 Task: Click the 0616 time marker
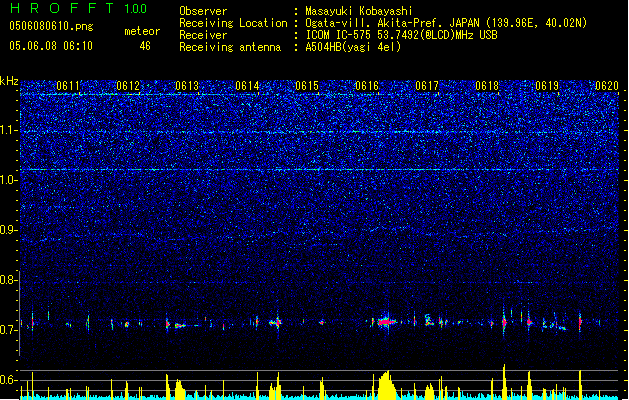pos(367,86)
